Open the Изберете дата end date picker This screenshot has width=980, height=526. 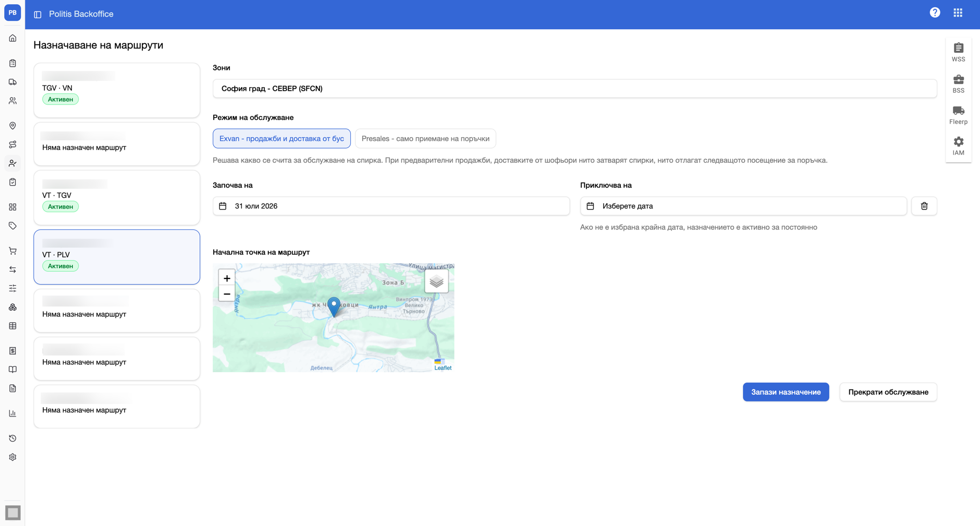tap(743, 206)
